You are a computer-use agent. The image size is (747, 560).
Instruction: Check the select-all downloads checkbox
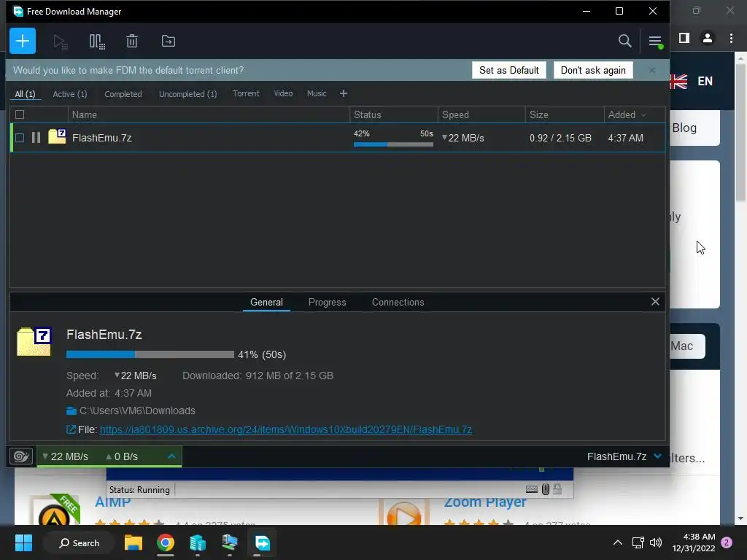pos(20,114)
